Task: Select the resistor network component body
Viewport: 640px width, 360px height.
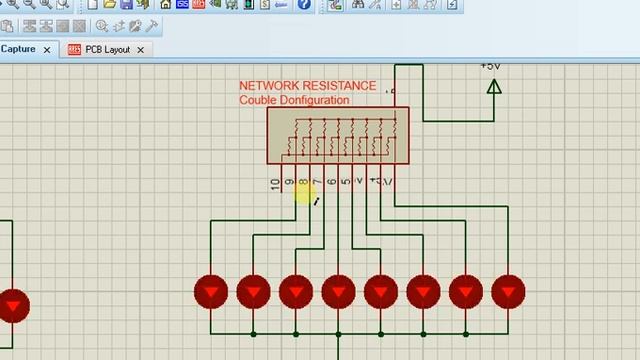Action: (x=338, y=136)
